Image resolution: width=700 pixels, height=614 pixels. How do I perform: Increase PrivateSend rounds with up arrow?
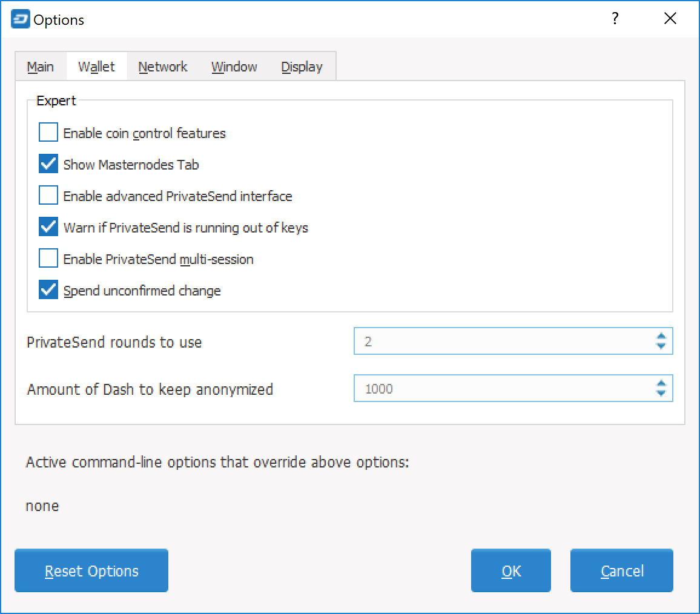click(661, 336)
